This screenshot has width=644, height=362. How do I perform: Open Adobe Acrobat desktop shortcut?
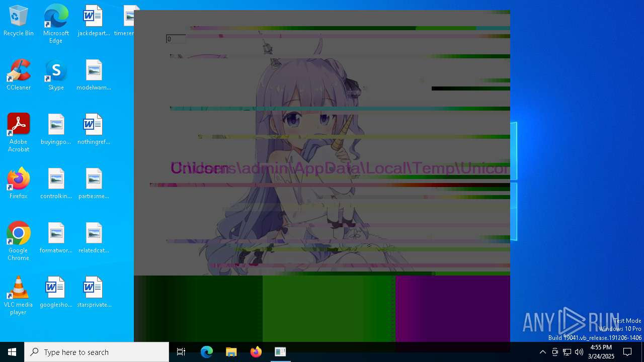click(19, 133)
